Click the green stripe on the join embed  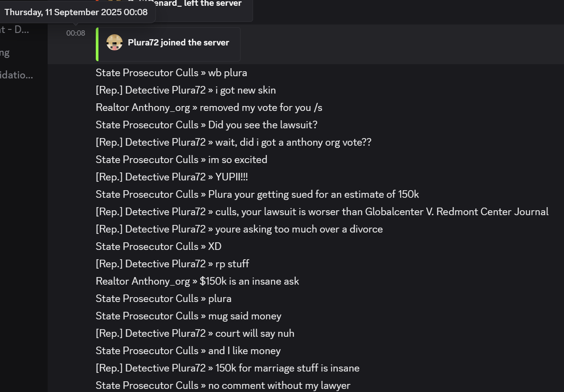97,44
